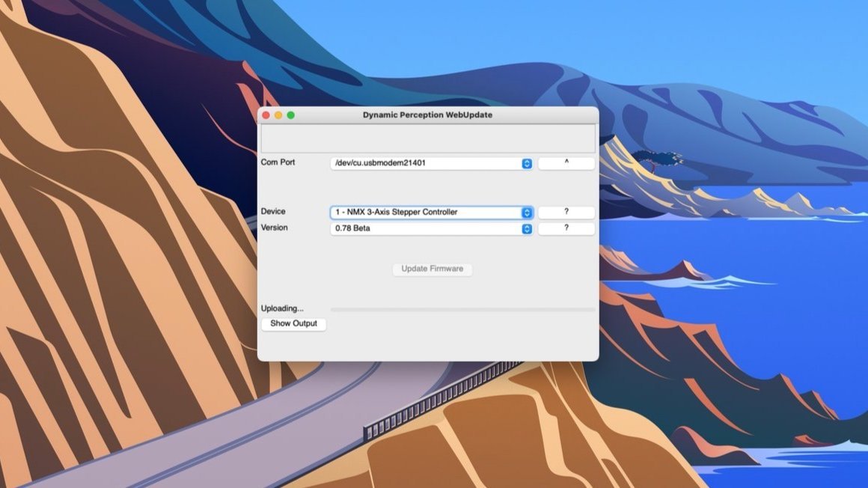Maximize the window using the green button

coord(290,115)
